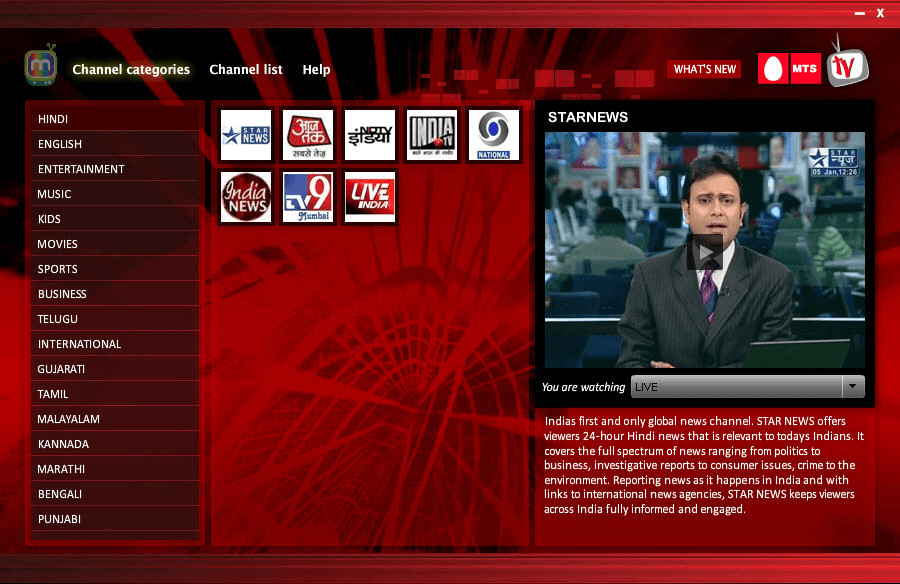Open the Channel list tab

pyautogui.click(x=245, y=70)
